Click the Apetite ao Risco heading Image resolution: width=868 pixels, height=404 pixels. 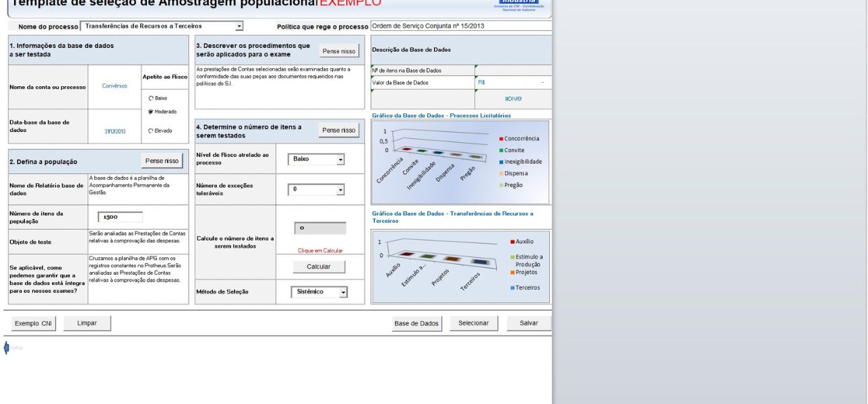pyautogui.click(x=165, y=77)
